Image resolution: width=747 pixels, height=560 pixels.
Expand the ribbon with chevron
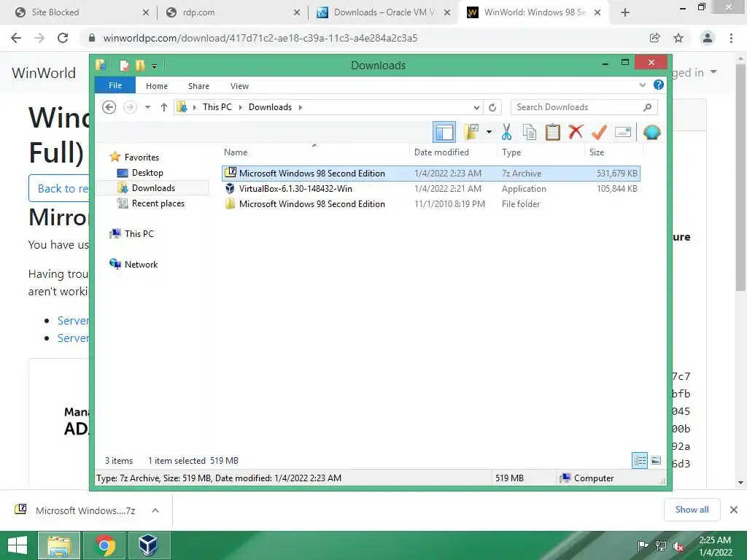[642, 85]
